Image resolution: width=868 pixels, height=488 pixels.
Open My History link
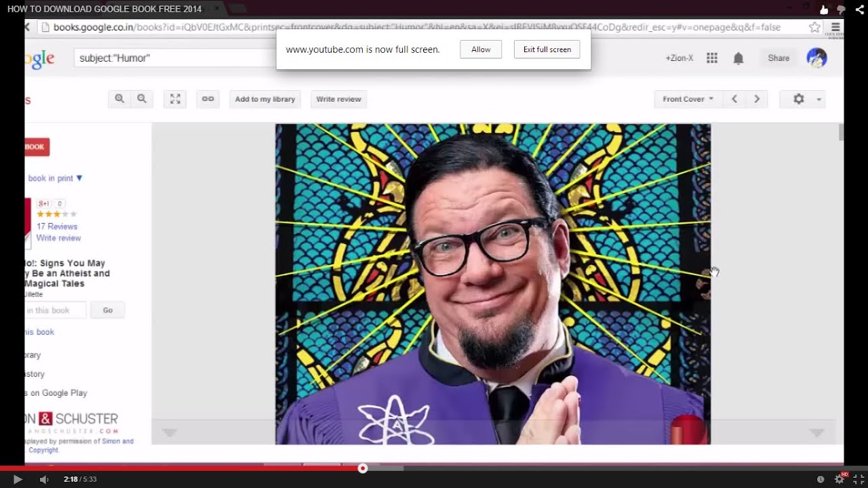[x=35, y=374]
